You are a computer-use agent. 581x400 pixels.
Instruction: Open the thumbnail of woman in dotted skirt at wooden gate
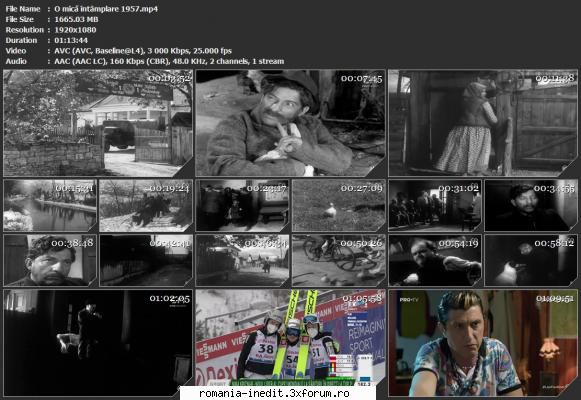(x=483, y=123)
